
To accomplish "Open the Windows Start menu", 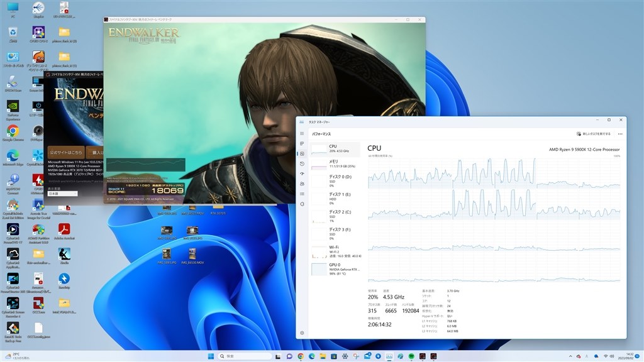I will (211, 356).
